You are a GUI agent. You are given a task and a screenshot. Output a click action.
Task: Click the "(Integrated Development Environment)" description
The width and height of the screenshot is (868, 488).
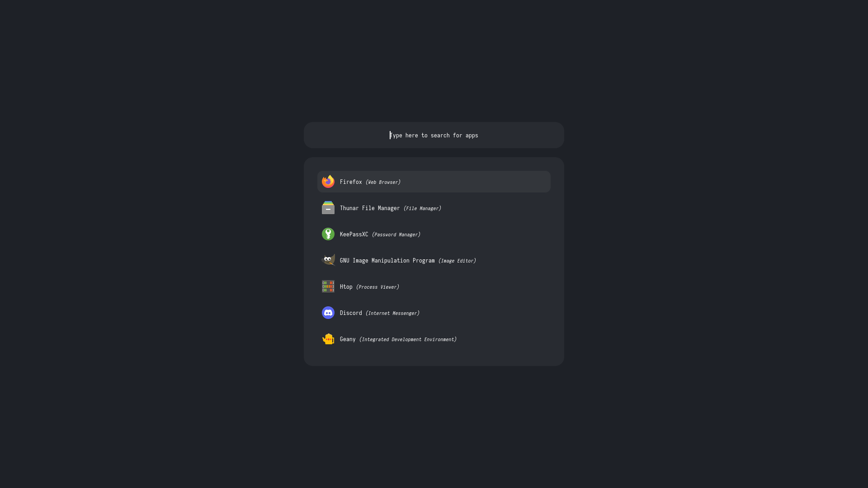pos(408,339)
